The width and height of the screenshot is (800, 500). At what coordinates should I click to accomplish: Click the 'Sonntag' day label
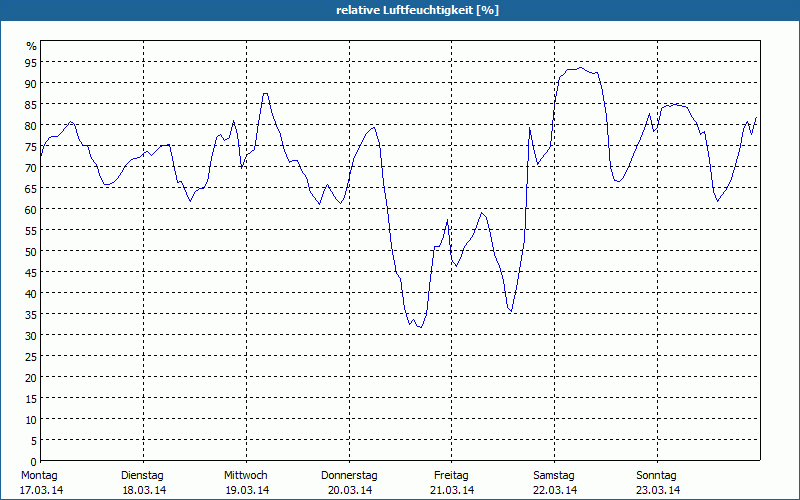(x=656, y=475)
